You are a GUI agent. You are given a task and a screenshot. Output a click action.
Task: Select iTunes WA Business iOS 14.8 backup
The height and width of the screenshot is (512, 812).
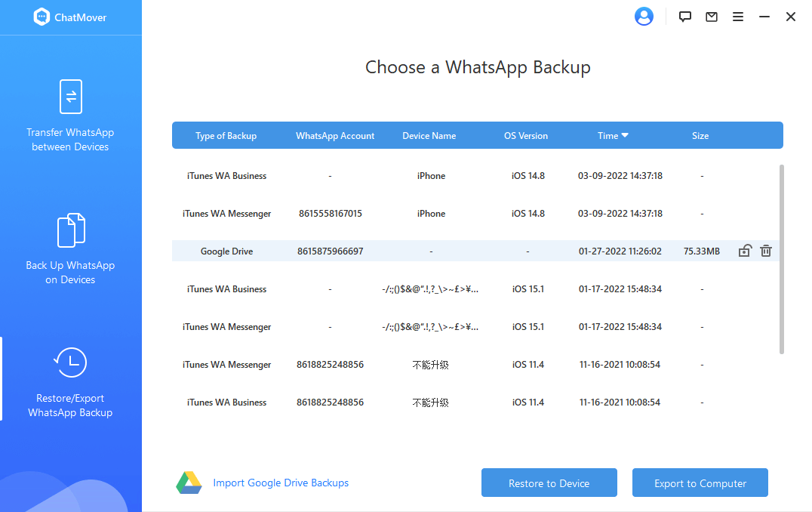[226, 176]
